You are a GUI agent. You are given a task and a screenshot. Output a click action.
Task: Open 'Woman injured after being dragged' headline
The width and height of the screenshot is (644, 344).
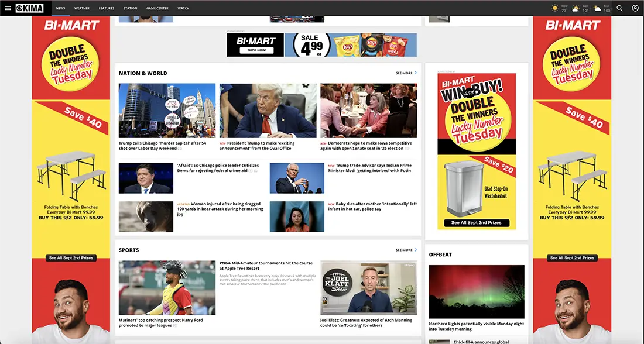220,209
